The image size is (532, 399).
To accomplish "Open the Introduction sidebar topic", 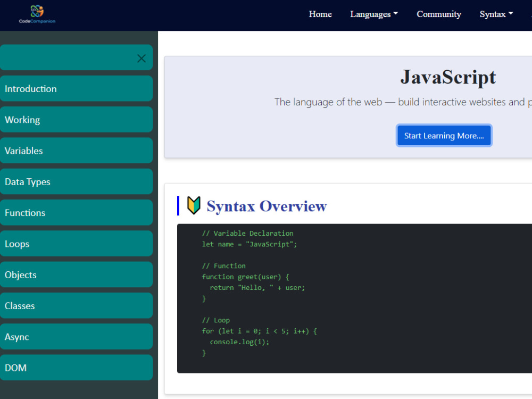I will (76, 88).
